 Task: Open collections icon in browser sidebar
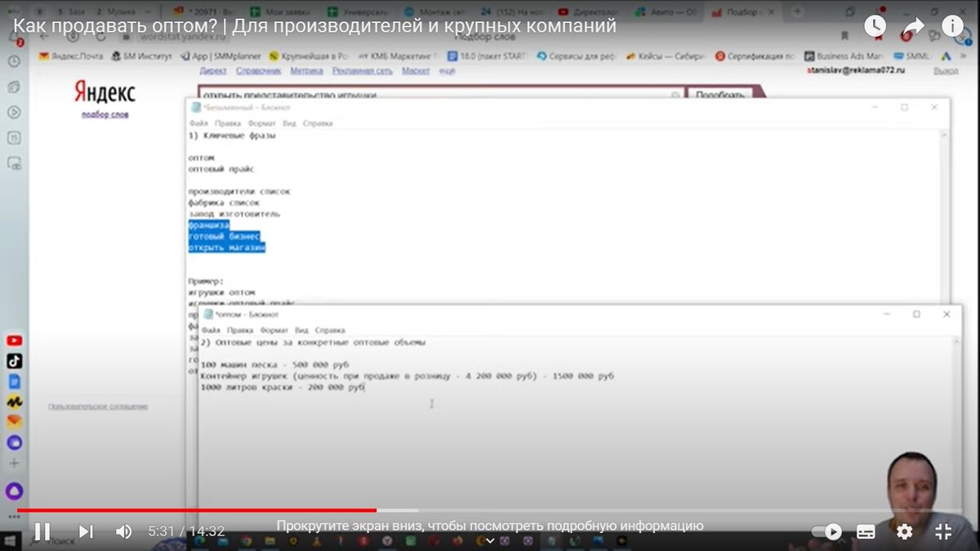14,87
